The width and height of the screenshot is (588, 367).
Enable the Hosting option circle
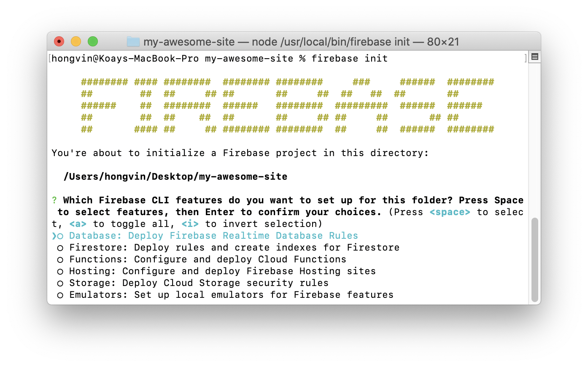(x=60, y=272)
